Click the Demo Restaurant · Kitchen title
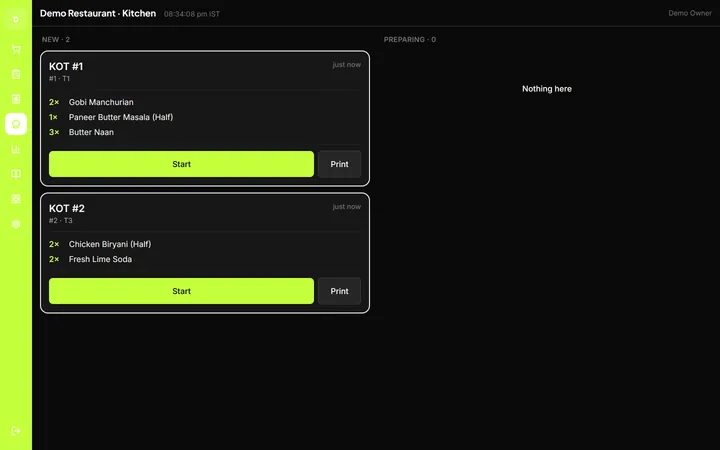 click(x=98, y=13)
